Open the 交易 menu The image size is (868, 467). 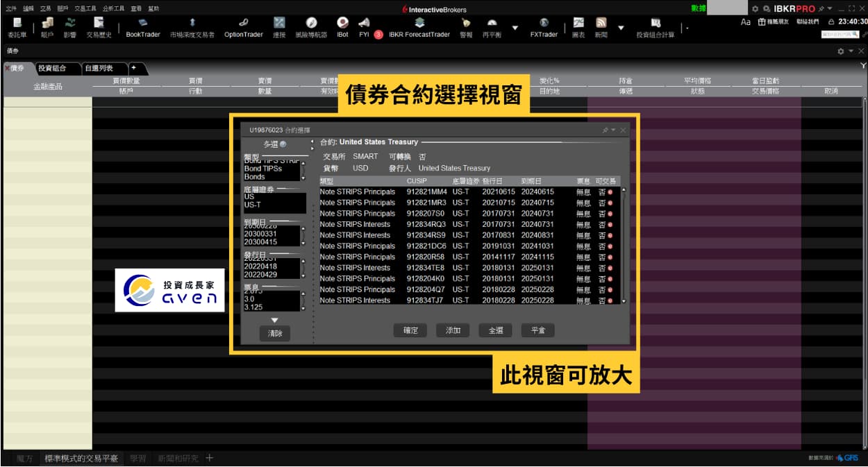[x=45, y=9]
